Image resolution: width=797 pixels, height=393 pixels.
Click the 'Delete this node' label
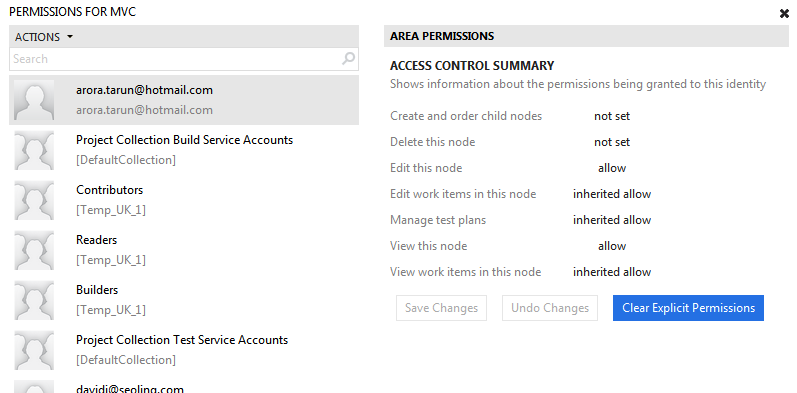point(433,142)
